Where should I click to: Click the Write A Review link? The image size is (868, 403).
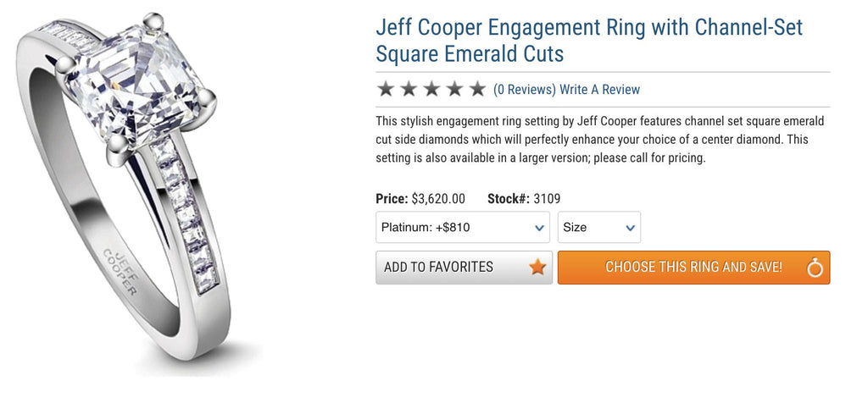click(x=599, y=90)
